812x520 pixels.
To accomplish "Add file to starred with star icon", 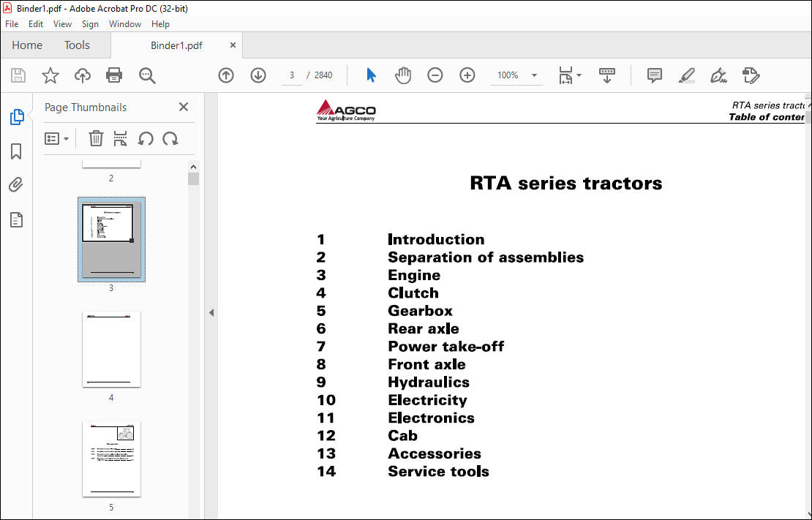I will [50, 75].
